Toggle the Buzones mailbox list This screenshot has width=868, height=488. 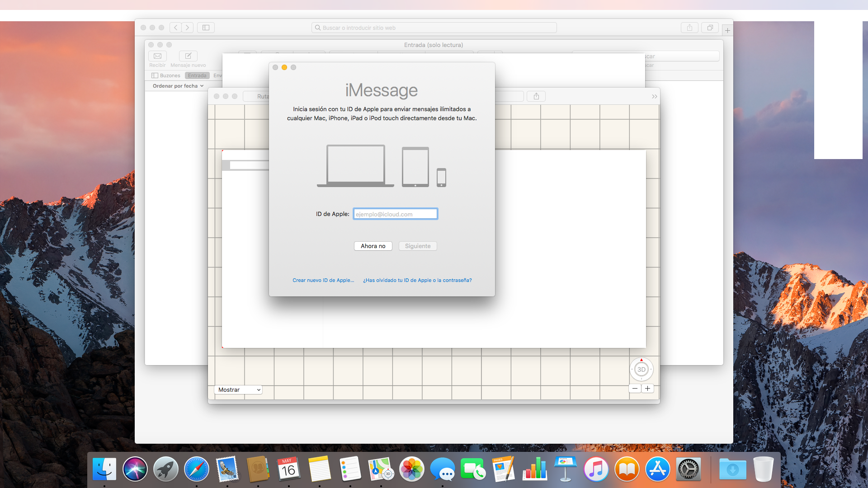pyautogui.click(x=166, y=75)
